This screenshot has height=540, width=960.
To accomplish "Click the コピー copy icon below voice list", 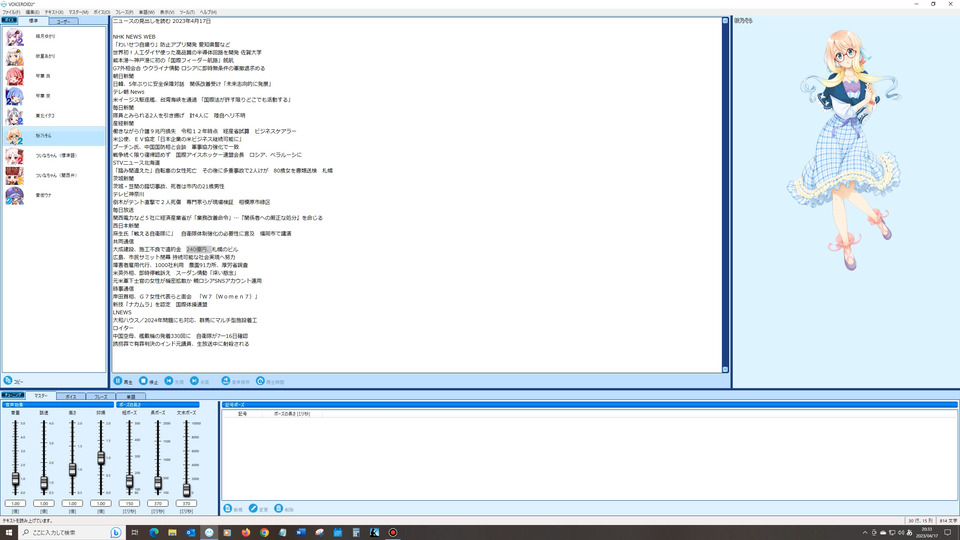I will click(x=9, y=380).
